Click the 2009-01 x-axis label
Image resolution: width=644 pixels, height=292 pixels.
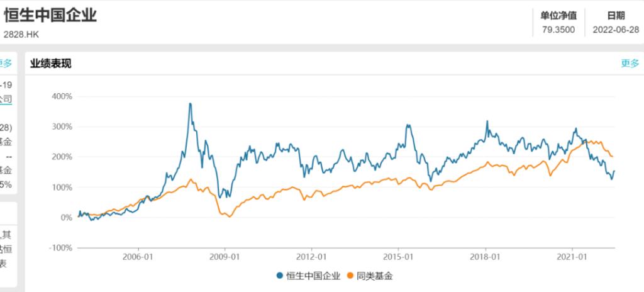(x=225, y=256)
